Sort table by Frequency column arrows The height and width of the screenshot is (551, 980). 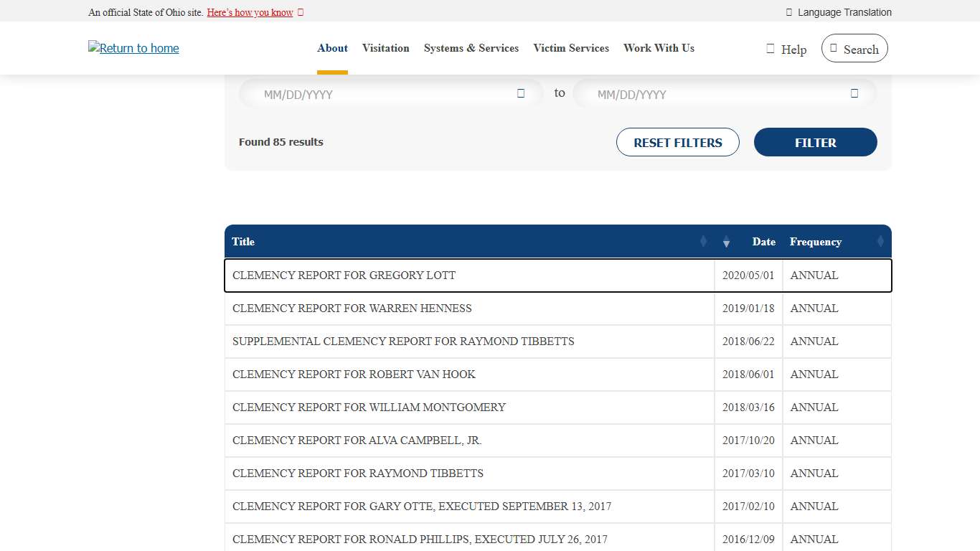[880, 242]
